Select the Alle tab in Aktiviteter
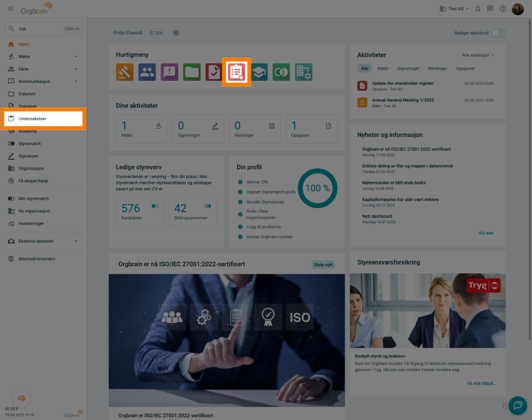The image size is (532, 420). tap(365, 68)
